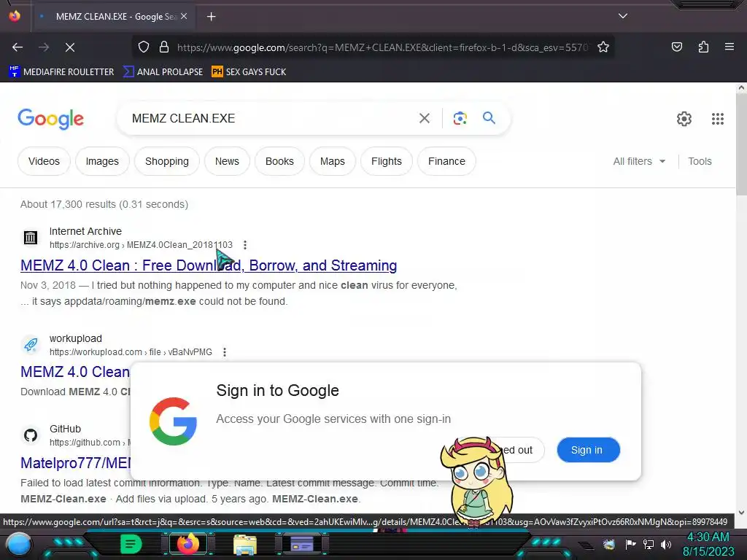This screenshot has height=560, width=747.
Task: Open the Pocket save icon
Action: 676,47
